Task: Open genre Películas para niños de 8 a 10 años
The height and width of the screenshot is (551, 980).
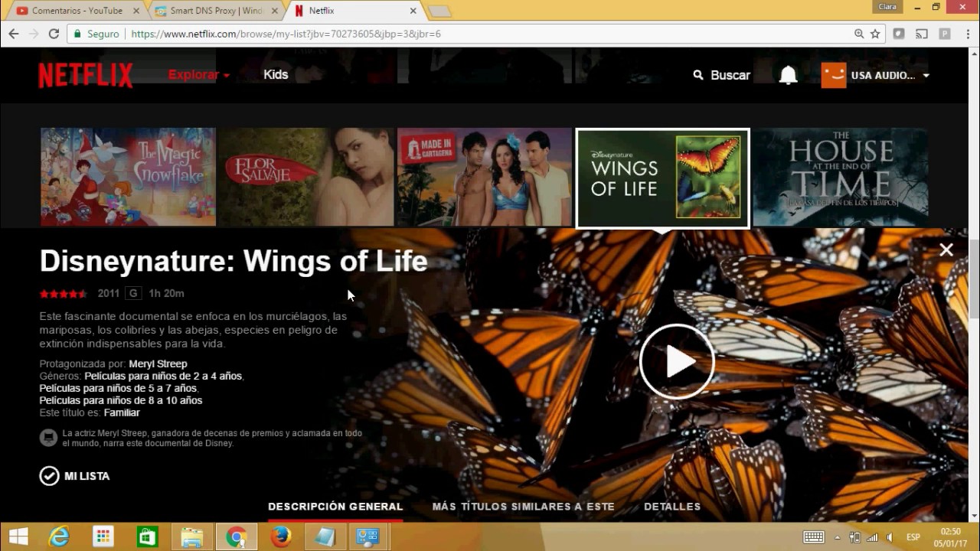Action: coord(121,400)
